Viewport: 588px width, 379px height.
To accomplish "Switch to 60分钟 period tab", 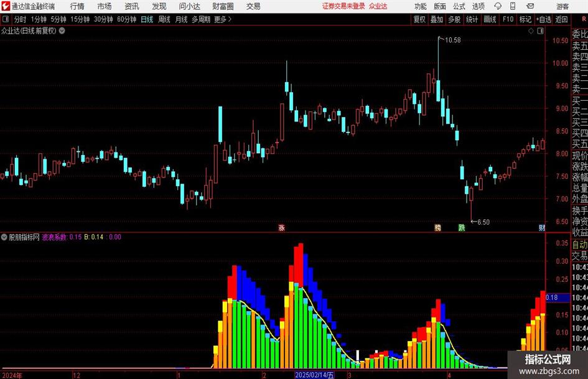I will click(127, 19).
